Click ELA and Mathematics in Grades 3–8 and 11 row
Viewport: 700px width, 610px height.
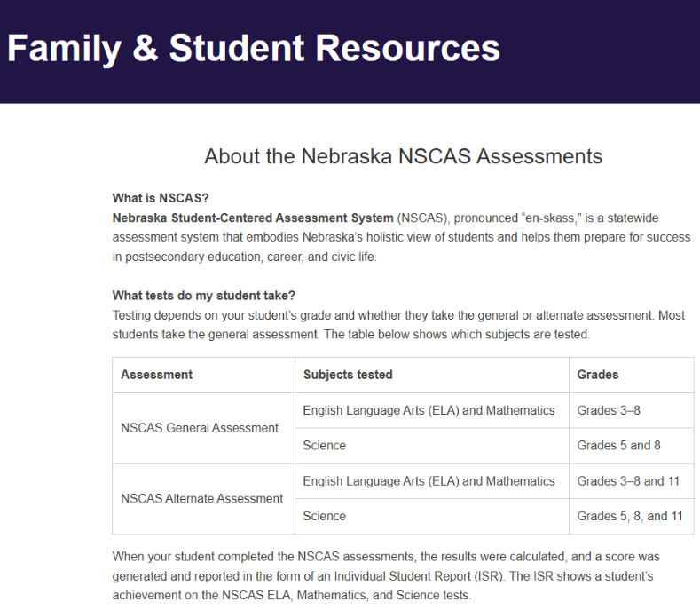pyautogui.click(x=432, y=481)
